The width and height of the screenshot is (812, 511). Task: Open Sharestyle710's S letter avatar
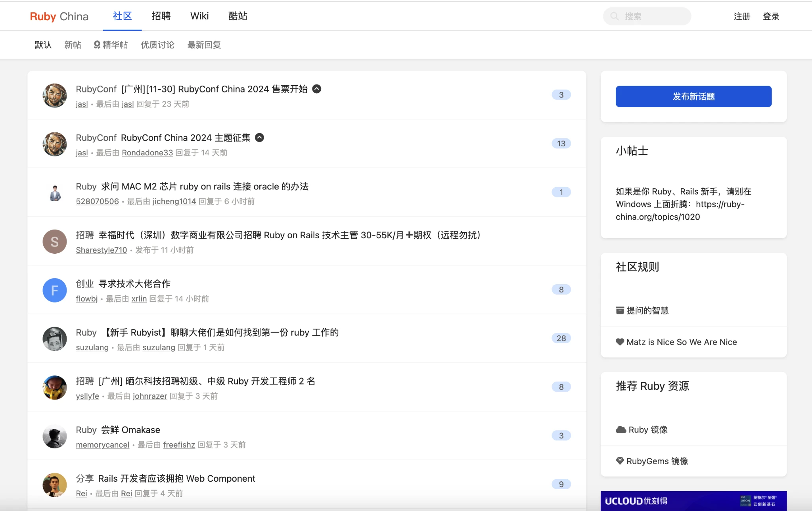click(x=55, y=241)
